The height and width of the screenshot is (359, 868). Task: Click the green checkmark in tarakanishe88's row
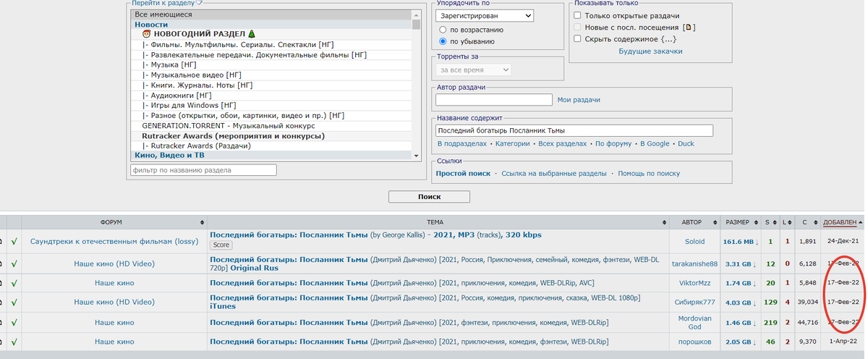tap(14, 263)
